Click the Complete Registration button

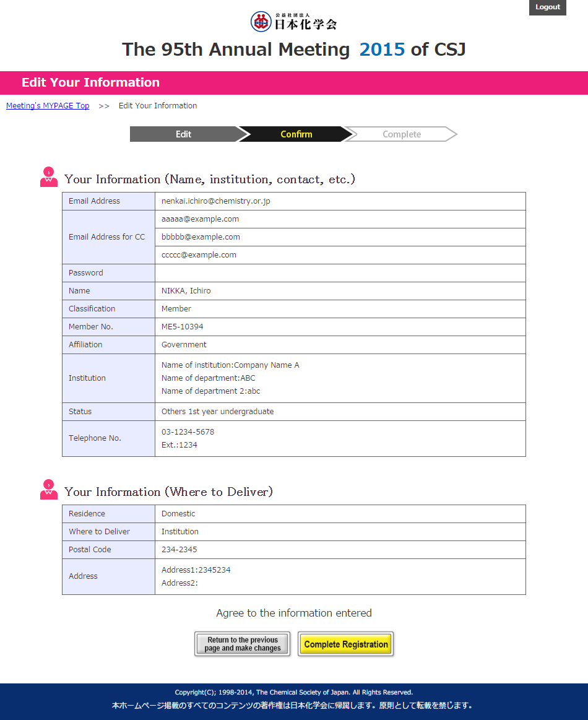(345, 644)
